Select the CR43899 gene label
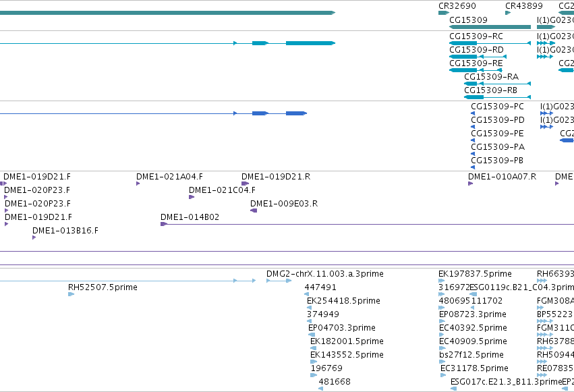Image resolution: width=574 pixels, height=392 pixels. pyautogui.click(x=524, y=6)
